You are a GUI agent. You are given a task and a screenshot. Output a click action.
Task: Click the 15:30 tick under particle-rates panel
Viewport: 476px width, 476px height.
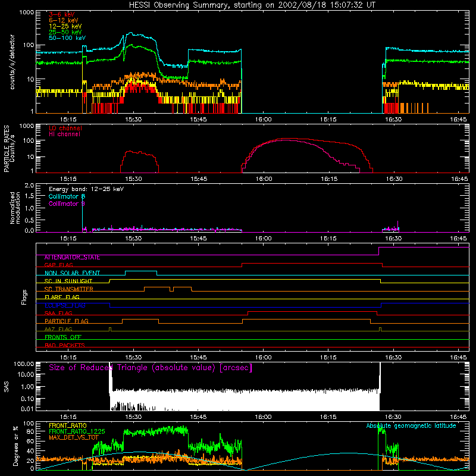tap(133, 179)
